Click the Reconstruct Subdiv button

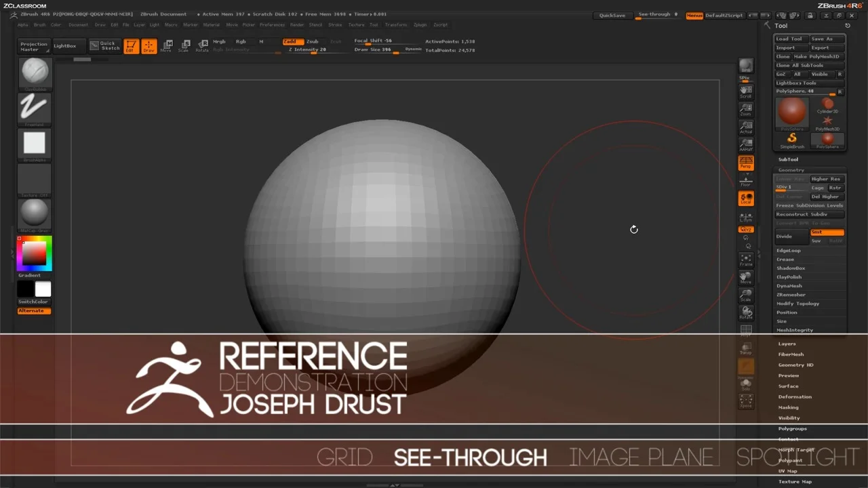(810, 214)
